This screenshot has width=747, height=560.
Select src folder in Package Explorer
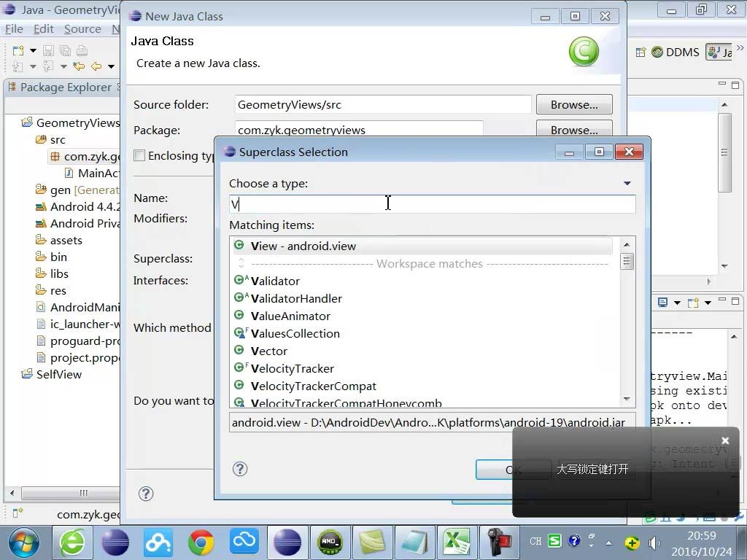coord(51,139)
